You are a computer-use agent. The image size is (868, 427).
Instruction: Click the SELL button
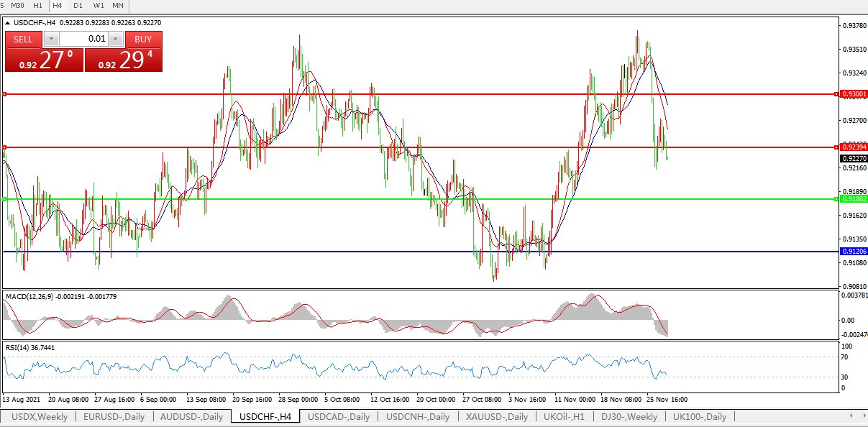[23, 39]
